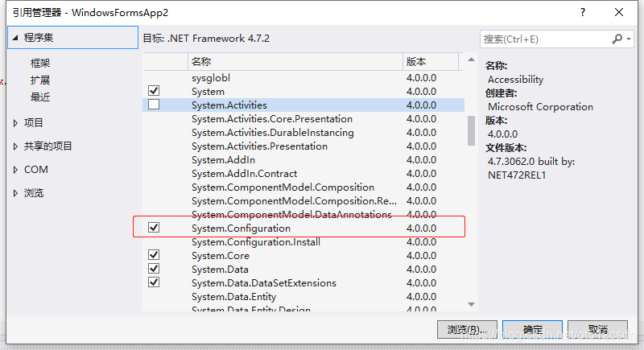
Task: Open the COM category
Action: [x=36, y=170]
